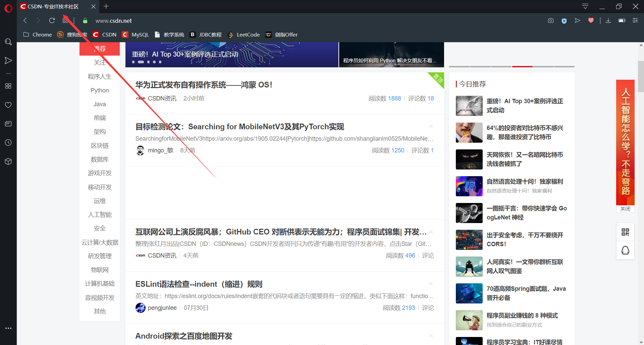The width and height of the screenshot is (644, 345).
Task: Click the address bar send flow icon
Action: click(577, 20)
